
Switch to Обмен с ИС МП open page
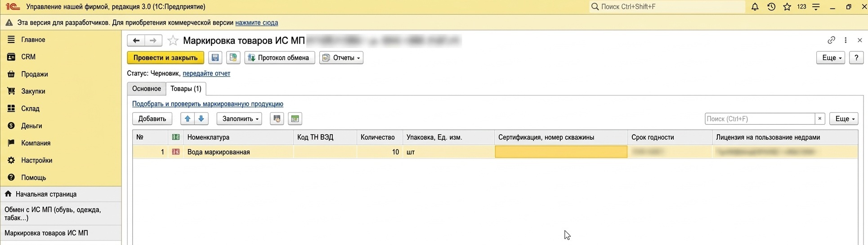(x=61, y=213)
